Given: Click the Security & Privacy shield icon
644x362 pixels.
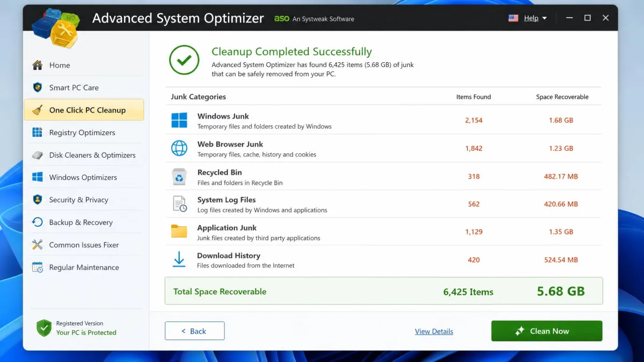Looking at the screenshot, I should [x=38, y=200].
